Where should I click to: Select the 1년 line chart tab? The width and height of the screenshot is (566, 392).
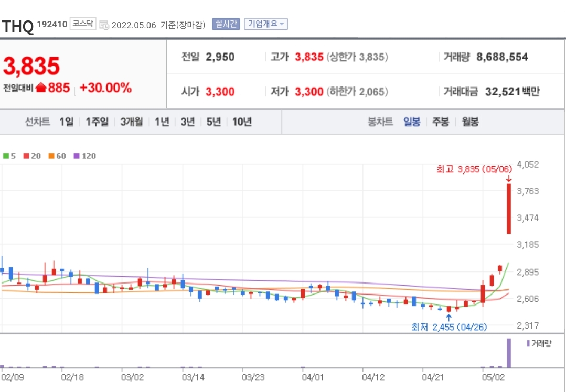162,122
